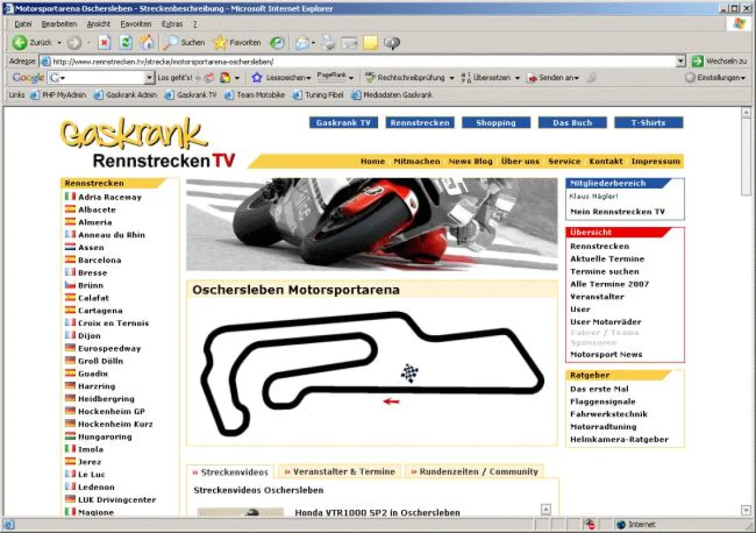This screenshot has height=533, width=756.
Task: Open the Extras menu
Action: [x=173, y=23]
